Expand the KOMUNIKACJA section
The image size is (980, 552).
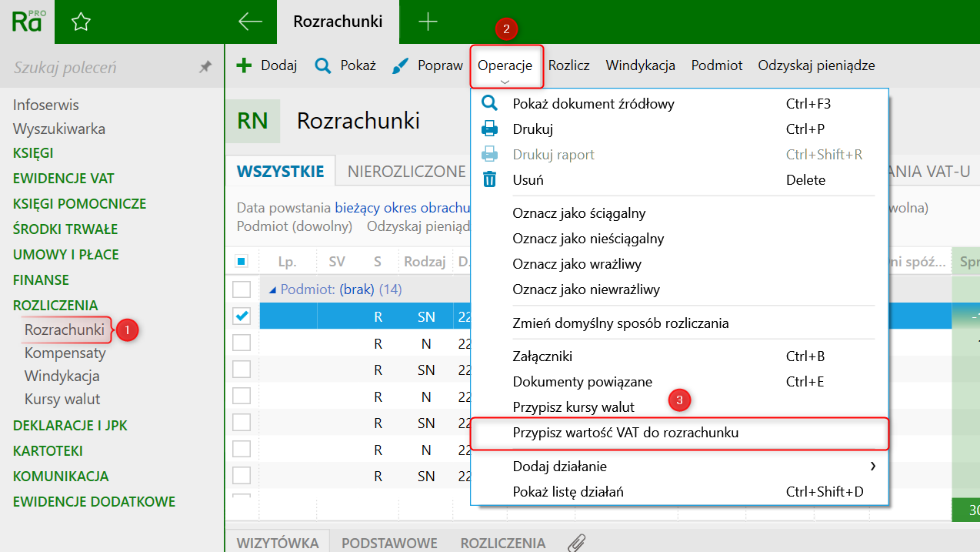click(x=61, y=477)
